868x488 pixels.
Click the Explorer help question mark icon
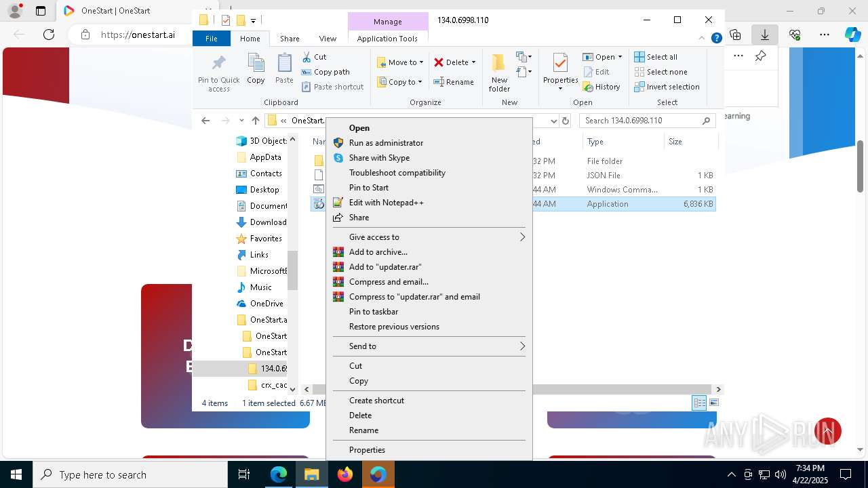(x=716, y=38)
